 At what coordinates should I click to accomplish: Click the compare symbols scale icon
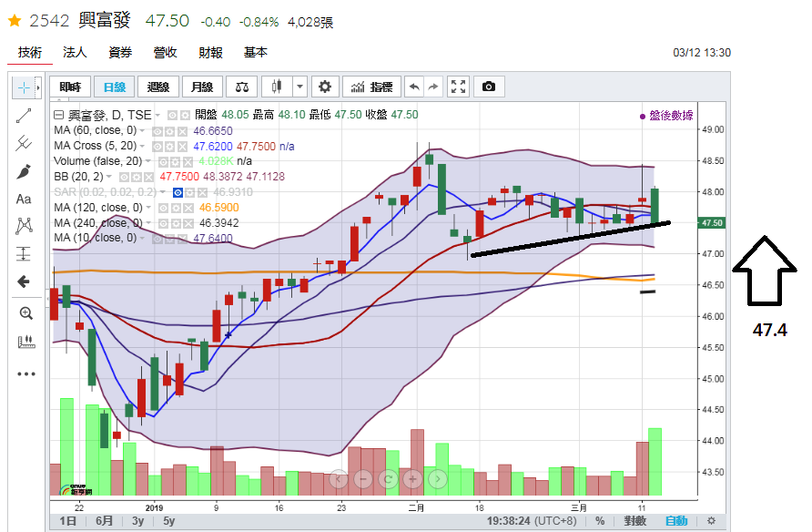[x=242, y=87]
